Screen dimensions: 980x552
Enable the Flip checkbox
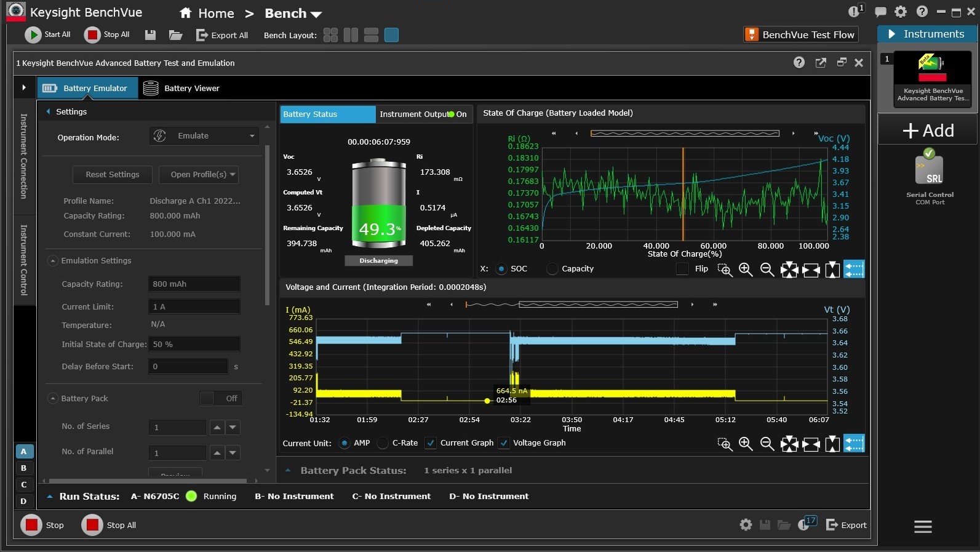(x=682, y=269)
